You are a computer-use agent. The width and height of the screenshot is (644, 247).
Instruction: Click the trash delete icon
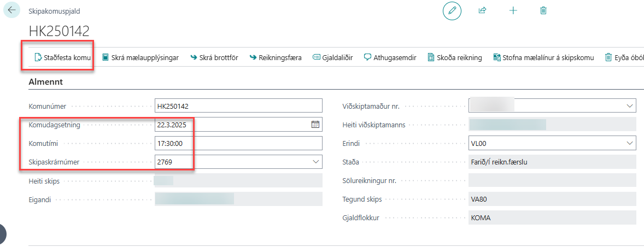tap(543, 10)
